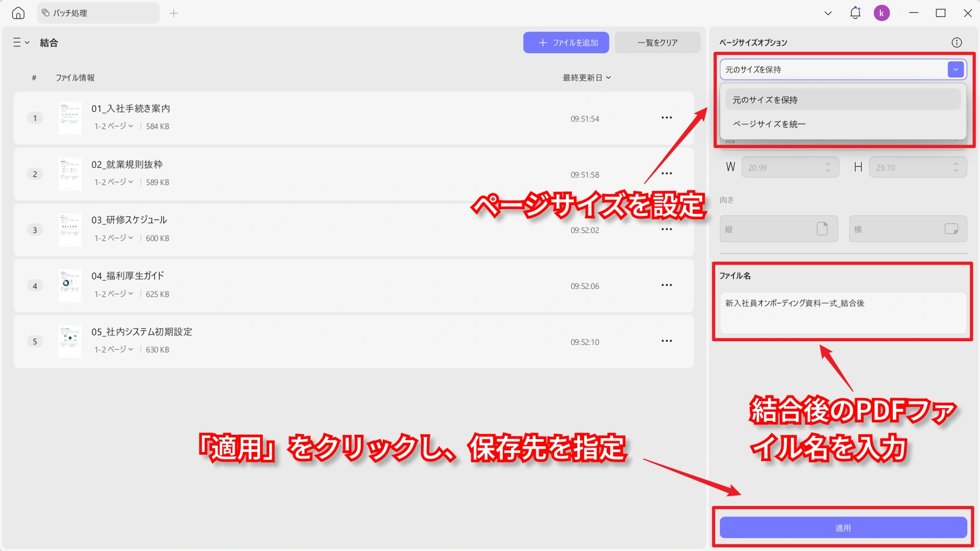Click the width W value field
The height and width of the screenshot is (551, 980).
coord(790,167)
